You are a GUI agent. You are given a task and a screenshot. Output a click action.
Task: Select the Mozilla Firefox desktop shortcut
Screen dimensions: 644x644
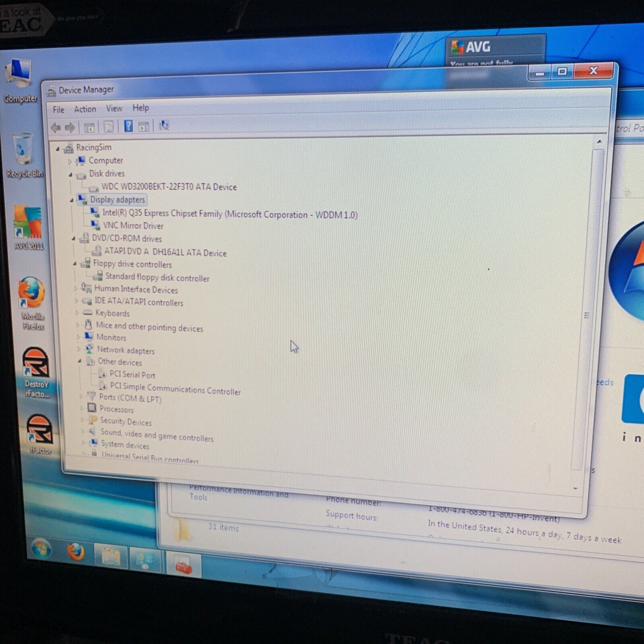click(x=33, y=304)
